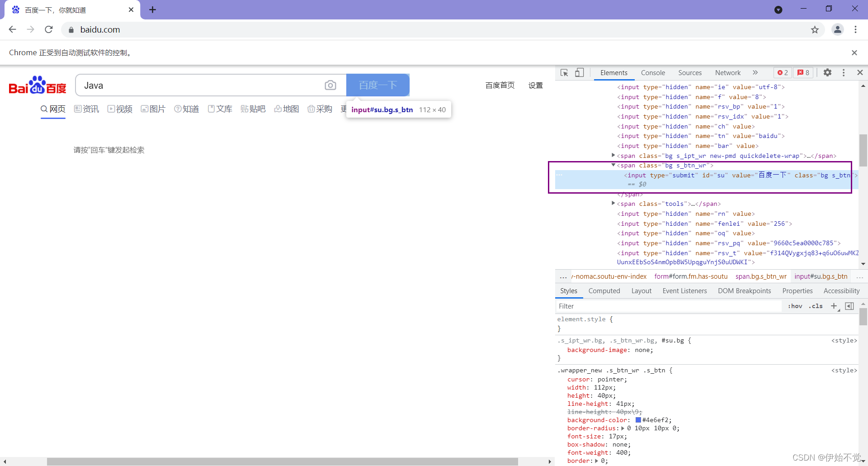
Task: Click the camera image-search icon
Action: click(330, 85)
